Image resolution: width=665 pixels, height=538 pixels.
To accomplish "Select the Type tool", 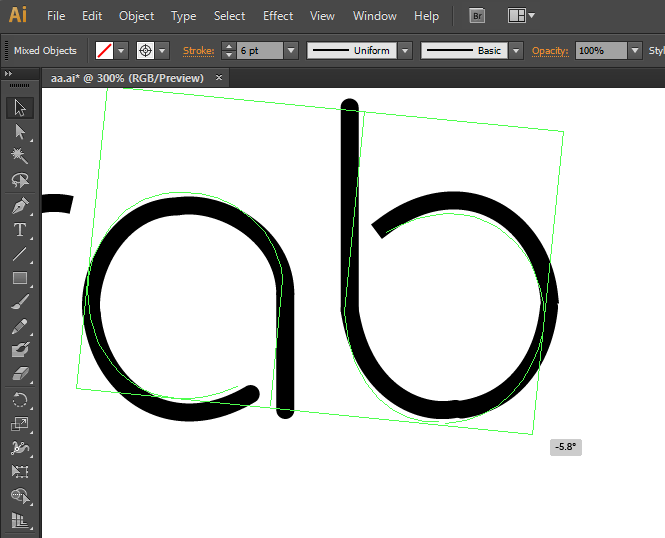I will click(20, 230).
